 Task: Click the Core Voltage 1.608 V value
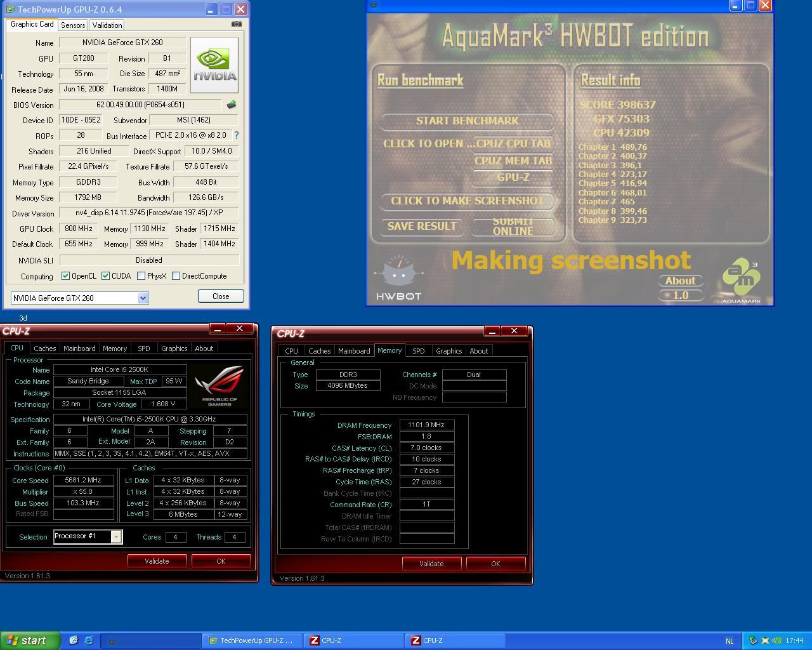pos(164,404)
